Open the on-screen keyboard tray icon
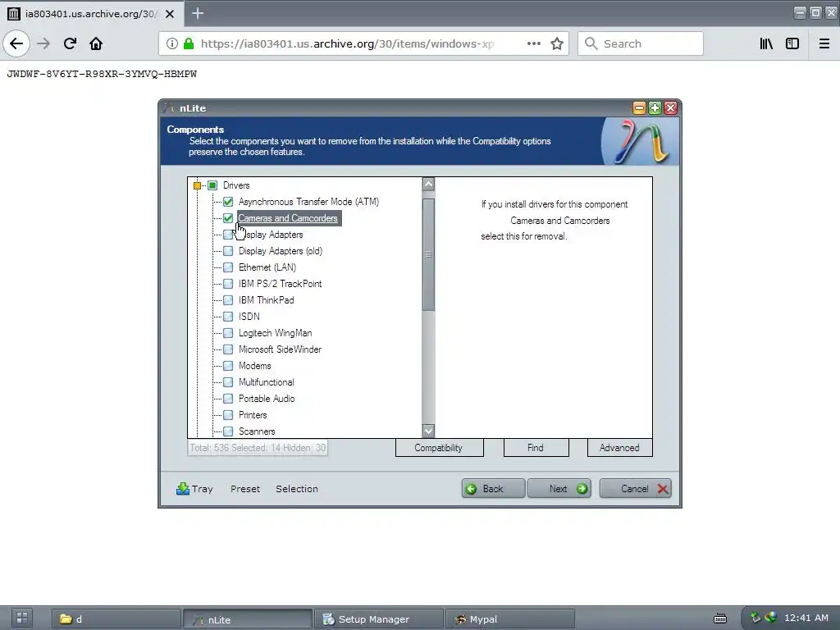Screen dimensions: 840x630 720,619
